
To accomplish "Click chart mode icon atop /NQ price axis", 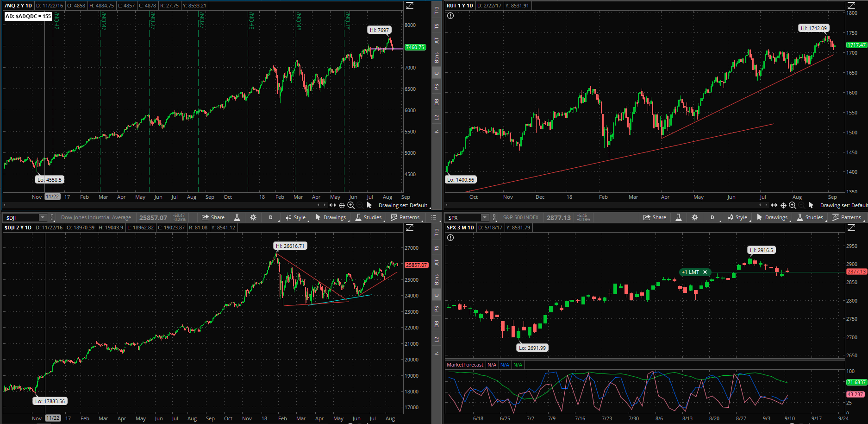I will pos(410,6).
